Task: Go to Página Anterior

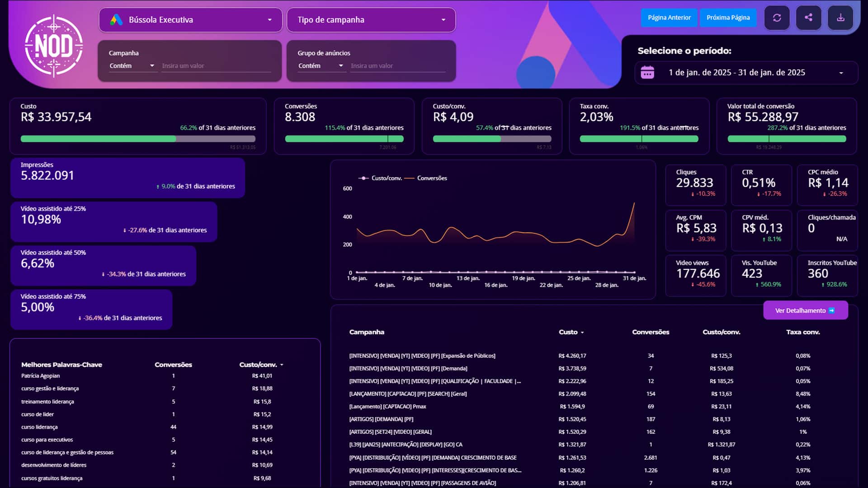Action: coord(669,18)
